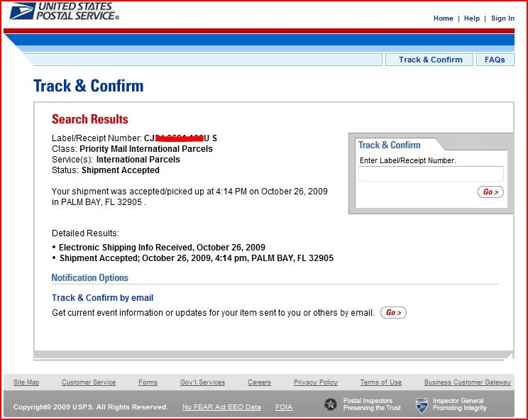Image resolution: width=528 pixels, height=420 pixels.
Task: Click the Inspector General shield icon
Action: tap(422, 405)
